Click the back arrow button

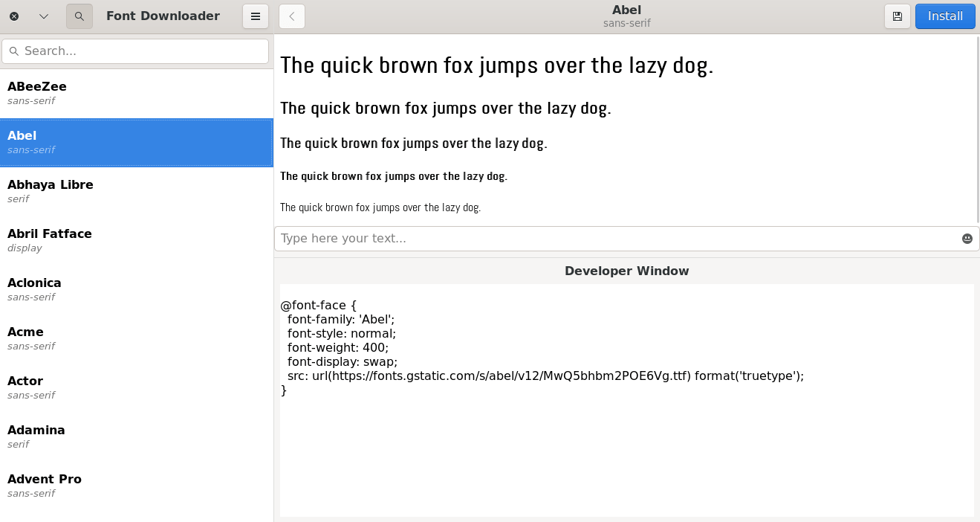pos(292,16)
